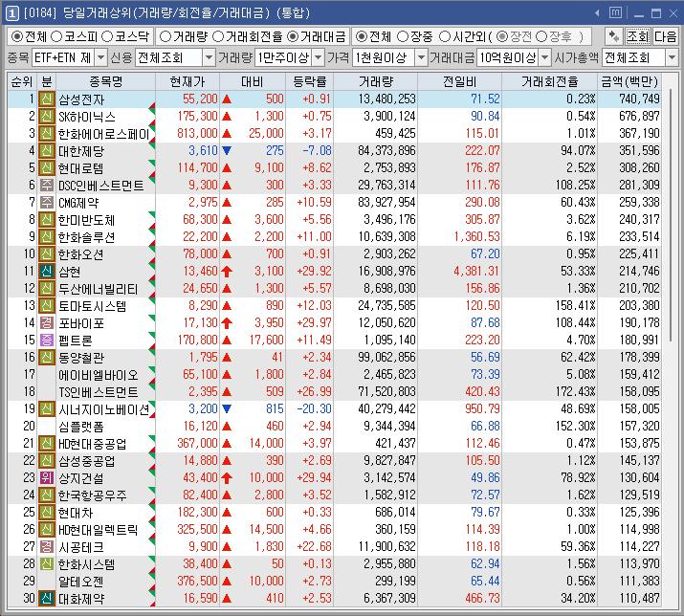
Task: Click 한화솔루션 volume 10,639,308
Action: (386, 237)
